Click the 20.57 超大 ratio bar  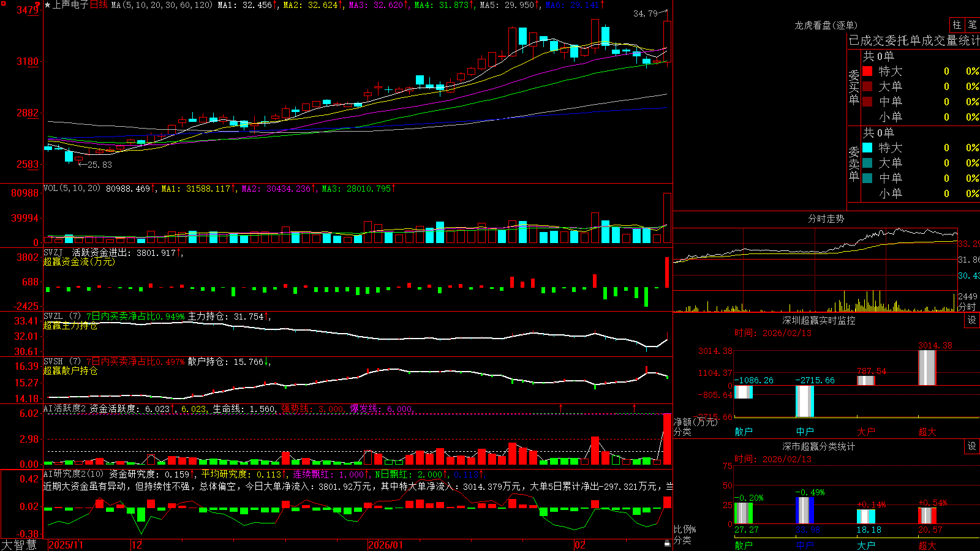pyautogui.click(x=927, y=515)
